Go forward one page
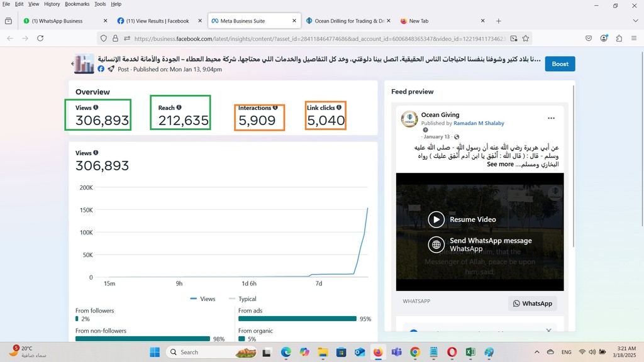644x362 pixels. click(x=25, y=38)
